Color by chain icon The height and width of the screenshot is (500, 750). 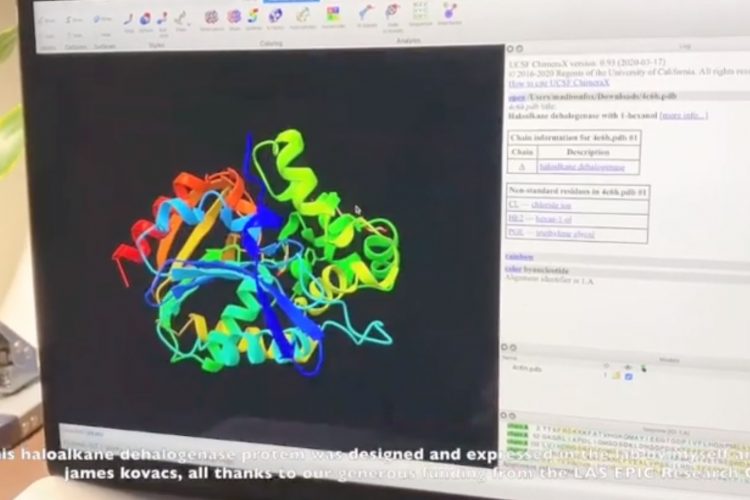234,17
